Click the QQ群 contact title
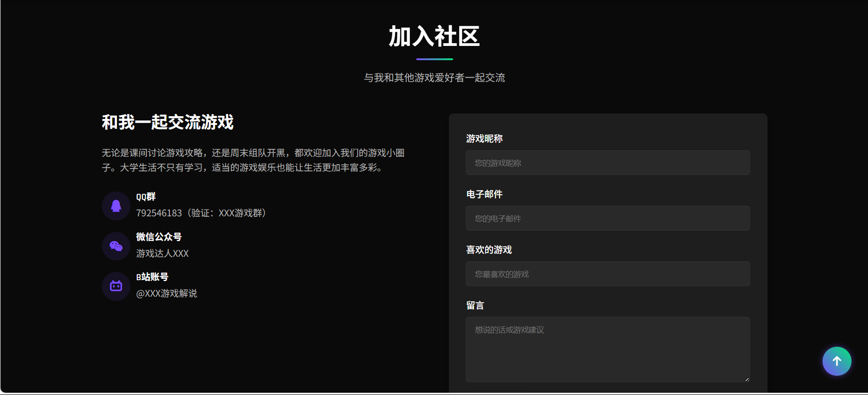The height and width of the screenshot is (395, 868). [x=146, y=197]
